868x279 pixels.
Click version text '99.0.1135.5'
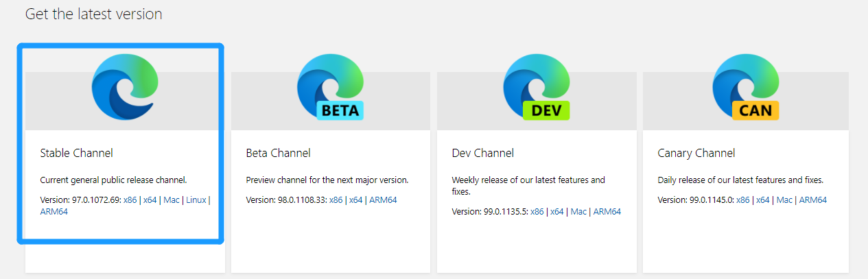point(506,212)
